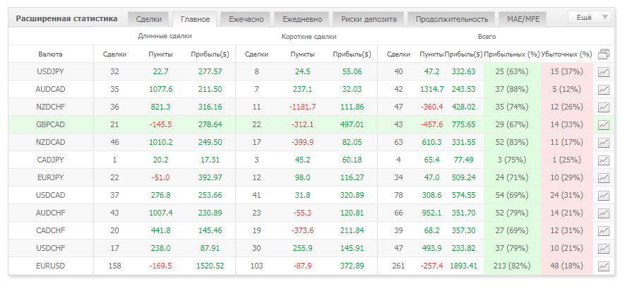Open chart icon for NZDCAD row
The width and height of the screenshot is (644, 289).
pyautogui.click(x=603, y=143)
